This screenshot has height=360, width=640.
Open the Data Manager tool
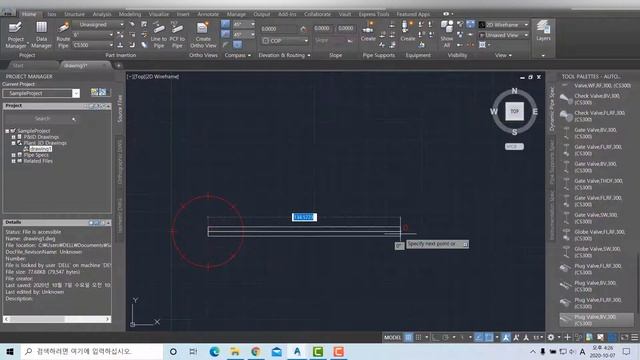tap(41, 35)
